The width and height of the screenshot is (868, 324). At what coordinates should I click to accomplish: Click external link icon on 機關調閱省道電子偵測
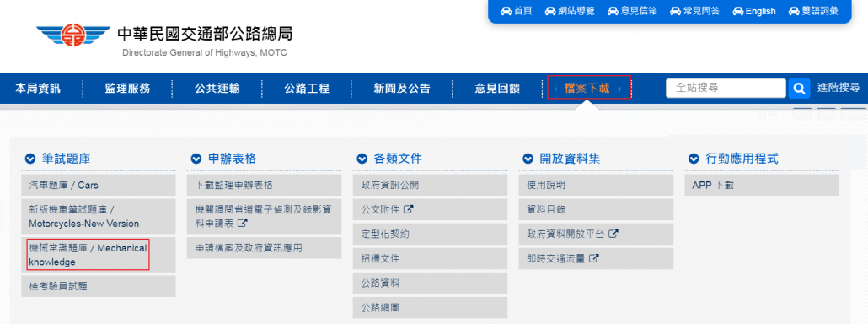click(x=242, y=224)
